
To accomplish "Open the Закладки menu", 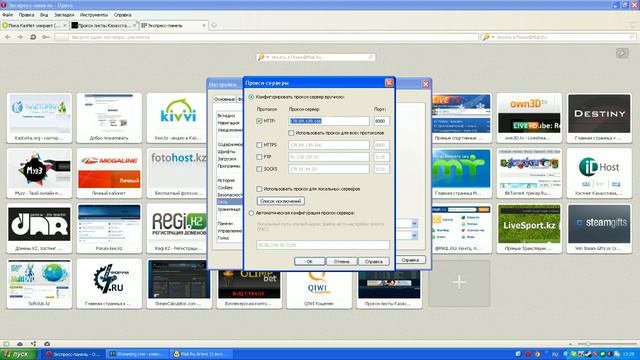I will (64, 15).
